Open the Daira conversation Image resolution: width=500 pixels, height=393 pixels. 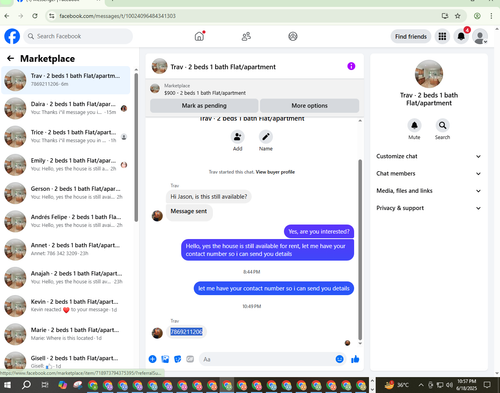click(x=66, y=108)
